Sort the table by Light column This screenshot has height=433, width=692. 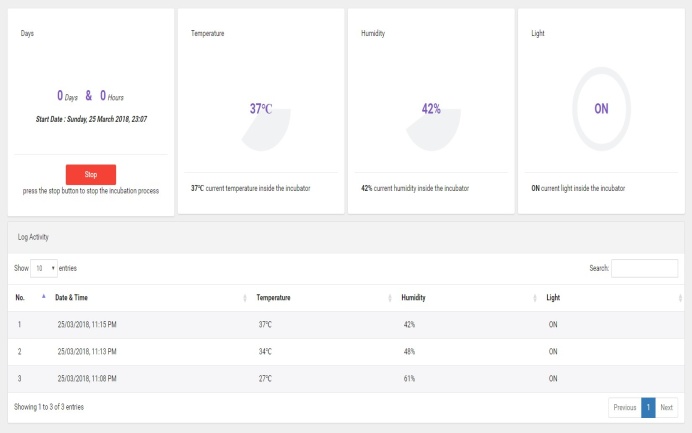[x=610, y=298]
